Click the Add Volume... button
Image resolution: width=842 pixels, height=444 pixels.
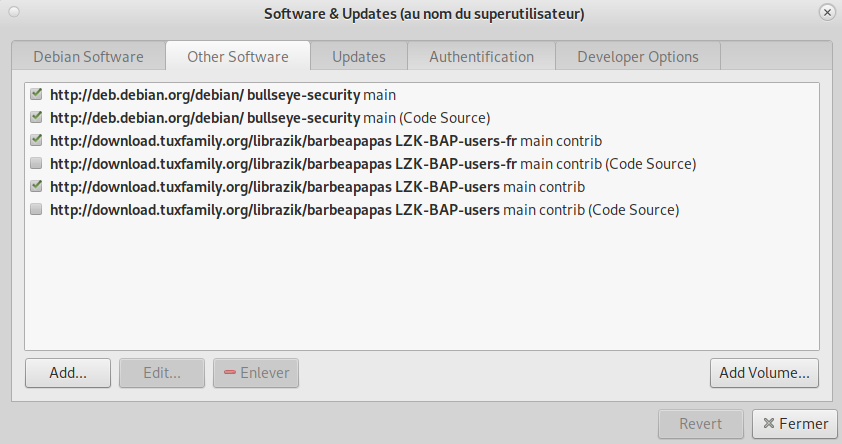[x=764, y=373]
